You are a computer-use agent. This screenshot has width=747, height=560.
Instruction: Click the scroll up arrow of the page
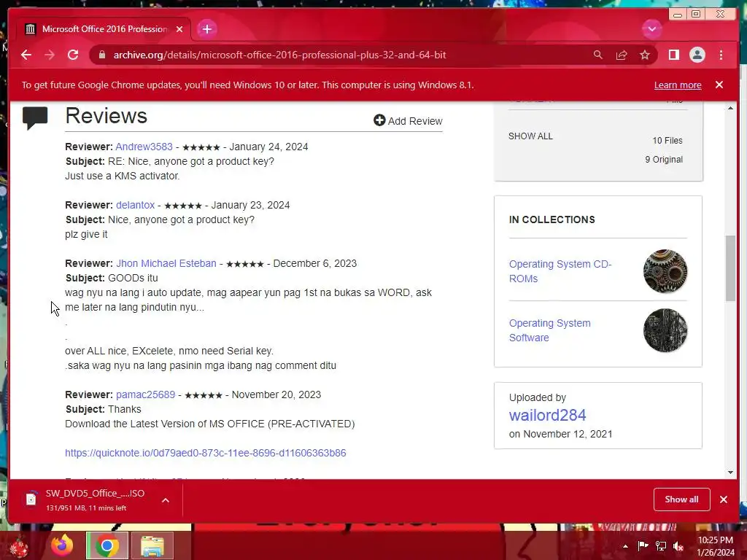click(730, 108)
